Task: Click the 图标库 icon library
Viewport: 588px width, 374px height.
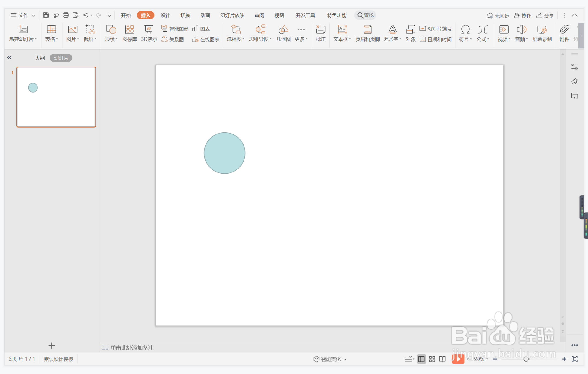Action: point(129,33)
